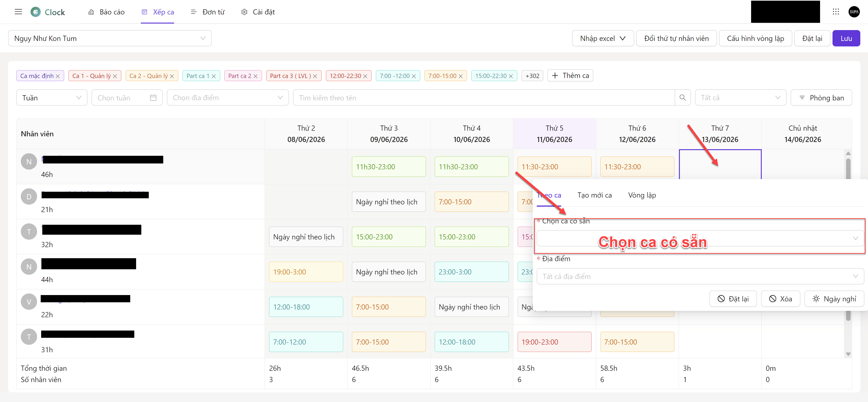Click Đổi thứ tự nhân viên button
The height and width of the screenshot is (402, 868).
click(676, 38)
